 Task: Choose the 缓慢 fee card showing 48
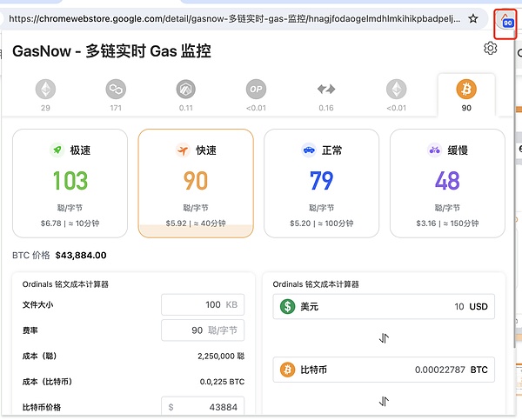point(447,183)
